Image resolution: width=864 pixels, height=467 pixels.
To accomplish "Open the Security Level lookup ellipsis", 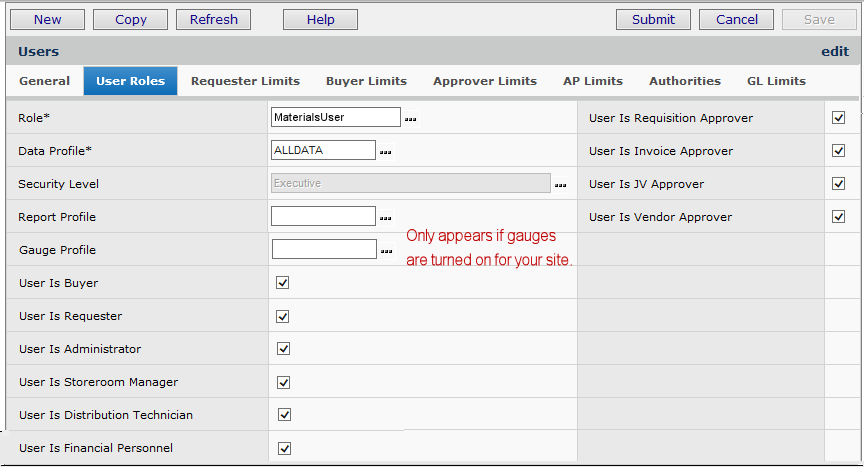I will point(560,185).
